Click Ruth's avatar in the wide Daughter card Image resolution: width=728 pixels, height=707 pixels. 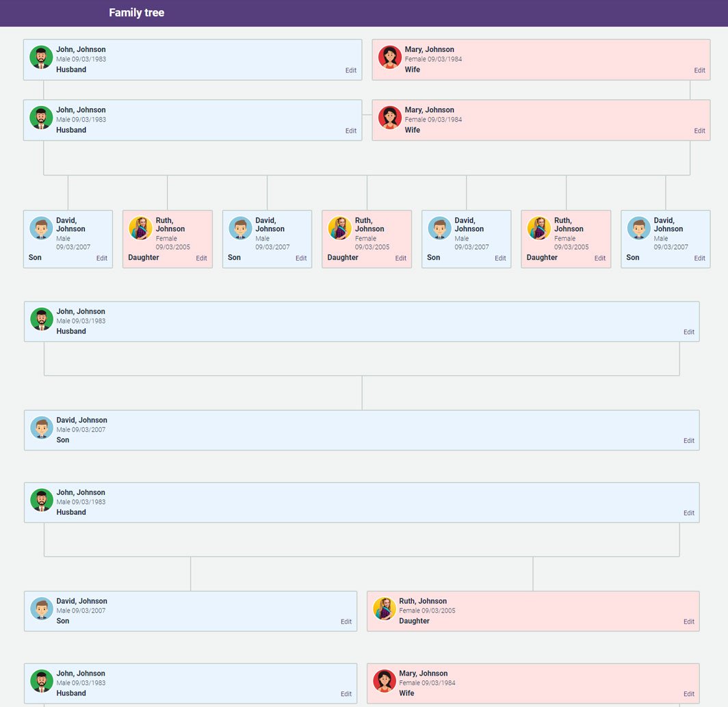coord(385,609)
